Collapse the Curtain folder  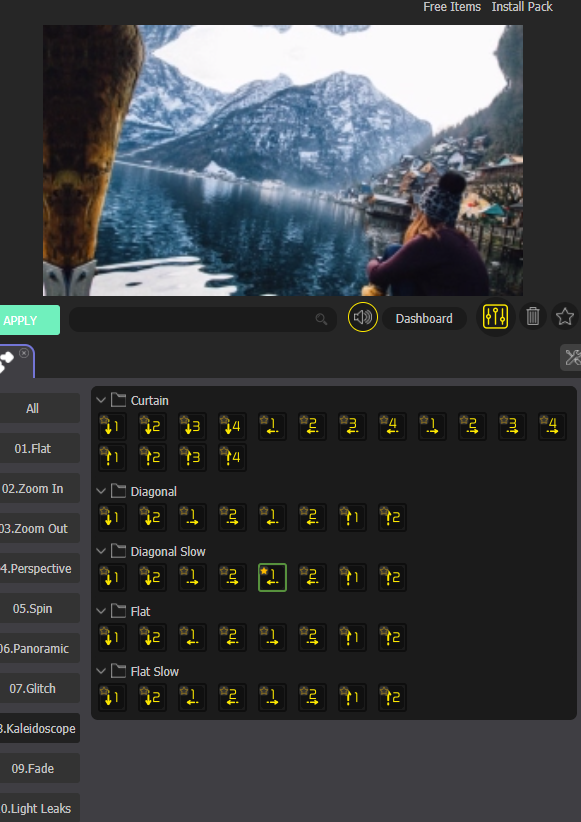[101, 400]
